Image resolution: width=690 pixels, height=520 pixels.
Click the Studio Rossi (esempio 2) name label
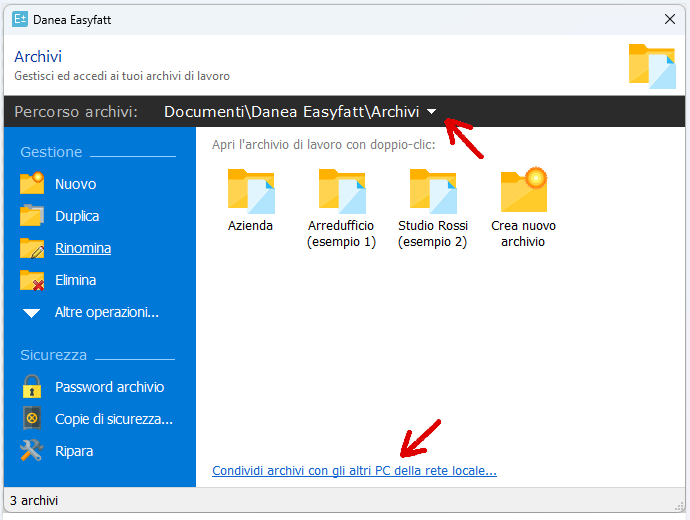[433, 234]
